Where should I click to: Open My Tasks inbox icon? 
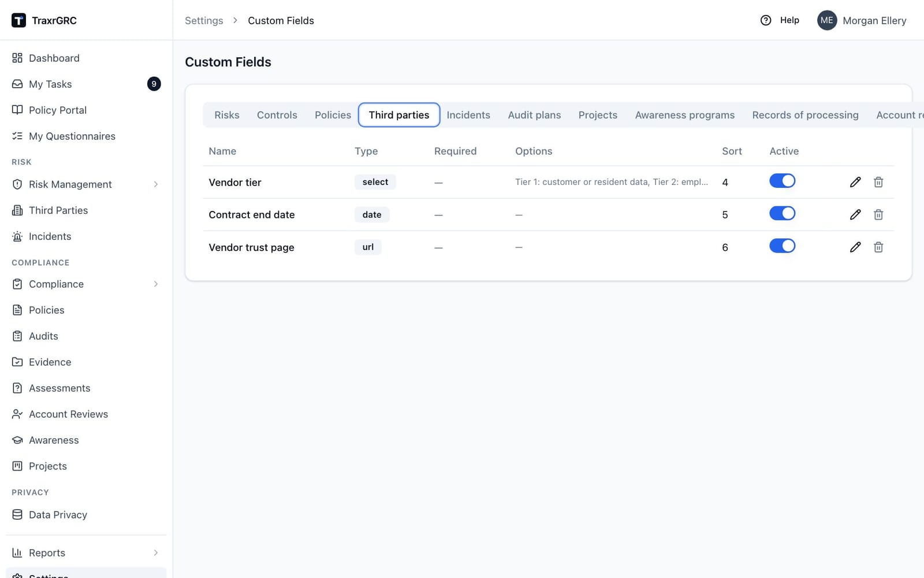coord(17,84)
